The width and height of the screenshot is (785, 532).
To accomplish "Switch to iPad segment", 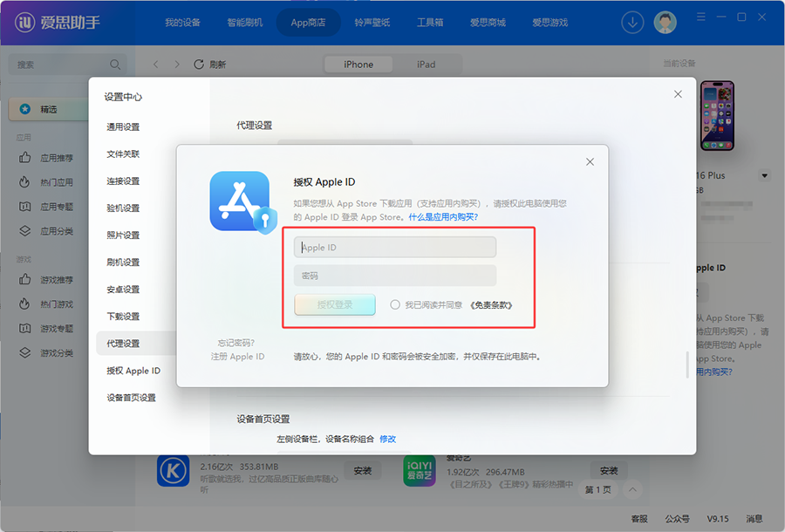I will (x=426, y=65).
